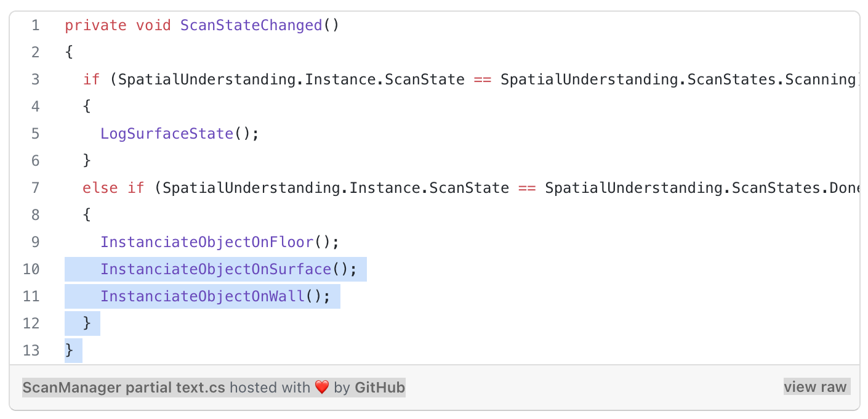Click line number 13 in the gutter
Viewport: 868px width, 419px height.
click(x=31, y=351)
